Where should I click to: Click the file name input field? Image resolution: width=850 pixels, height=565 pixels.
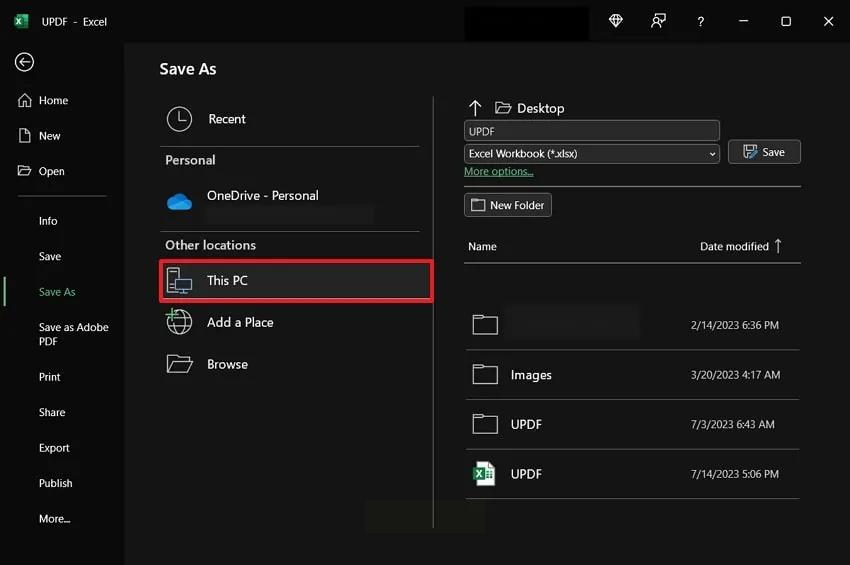pyautogui.click(x=591, y=131)
